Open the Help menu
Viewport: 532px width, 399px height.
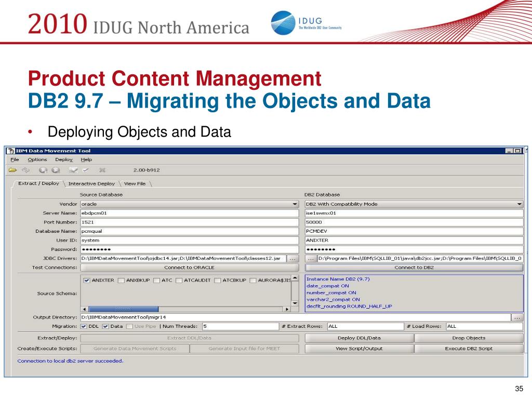point(86,159)
